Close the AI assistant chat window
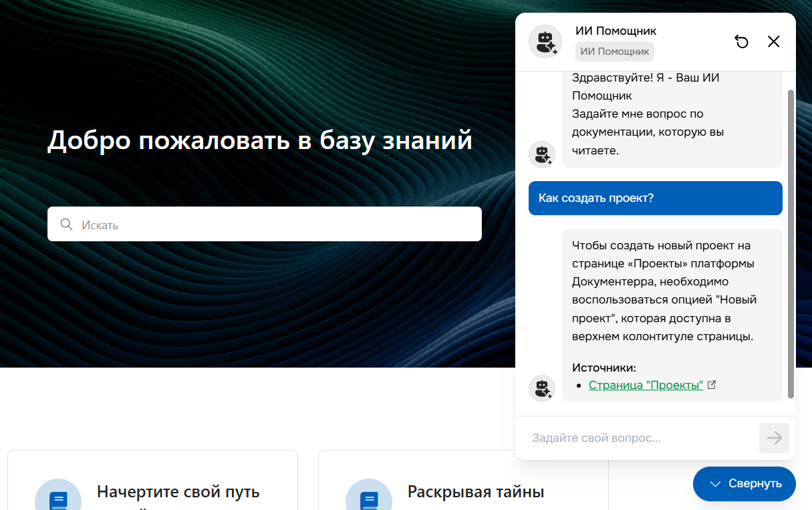 coord(774,41)
